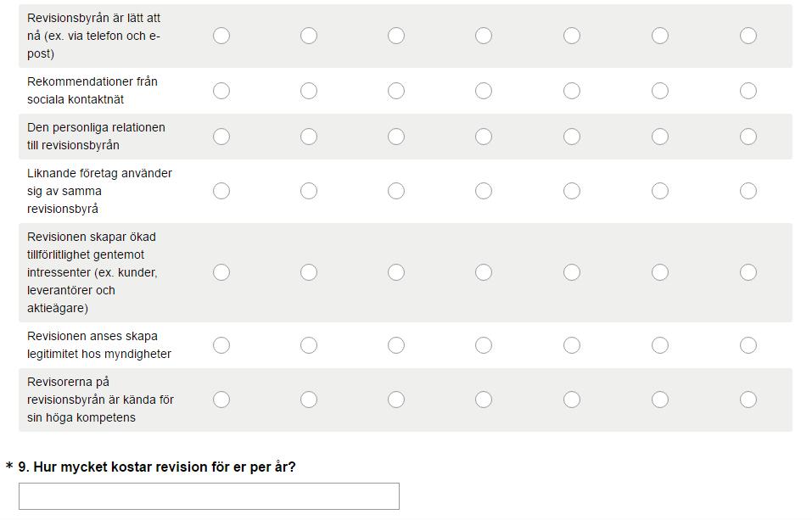Select fifth radio for 'höga kompetens' row
Screen dimensions: 812x520
[x=572, y=400]
